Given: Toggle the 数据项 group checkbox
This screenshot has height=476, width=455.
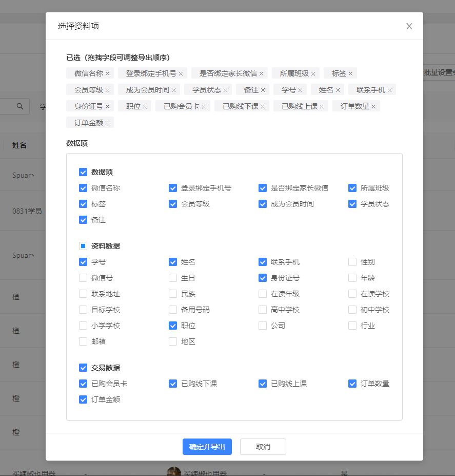Looking at the screenshot, I should tap(83, 172).
